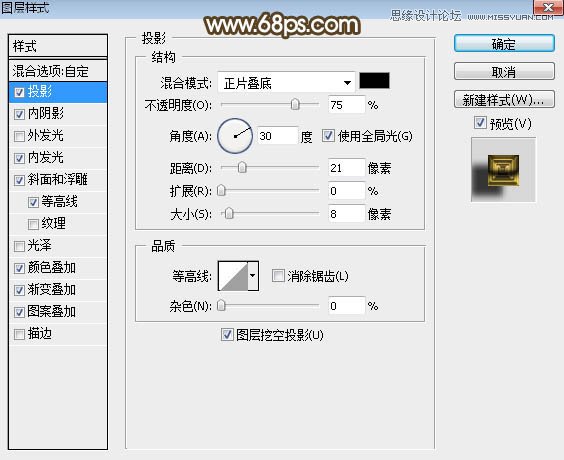Click the 等高线 contour preview thumbnail

click(x=233, y=276)
